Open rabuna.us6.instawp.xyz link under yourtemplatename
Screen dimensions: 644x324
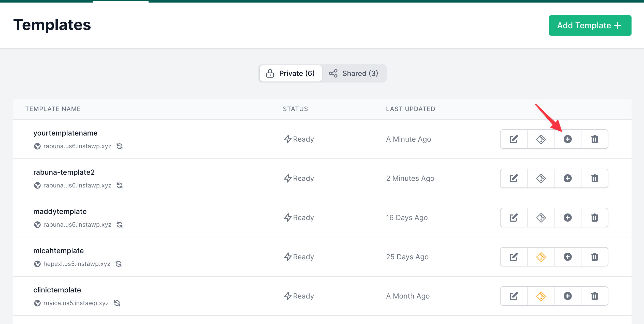(x=77, y=146)
